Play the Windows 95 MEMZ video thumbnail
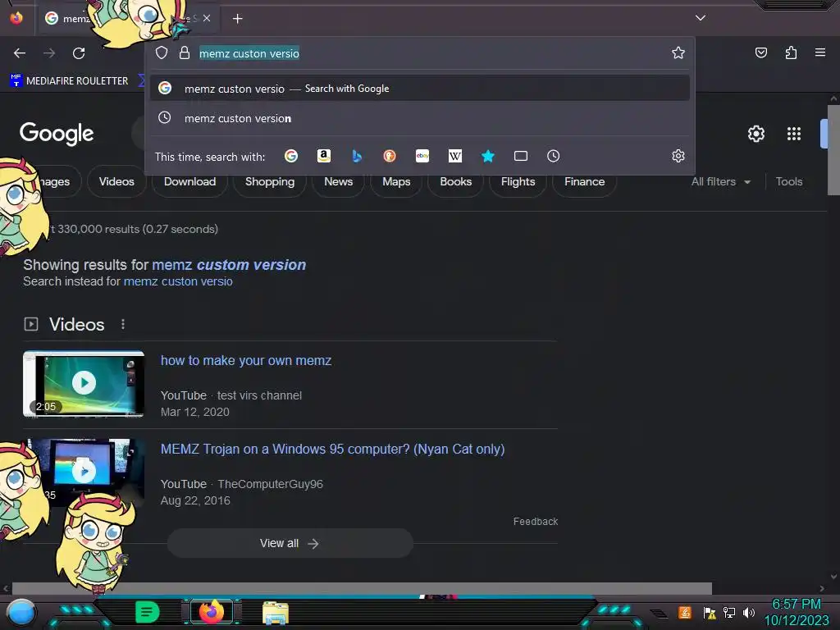 (x=84, y=472)
